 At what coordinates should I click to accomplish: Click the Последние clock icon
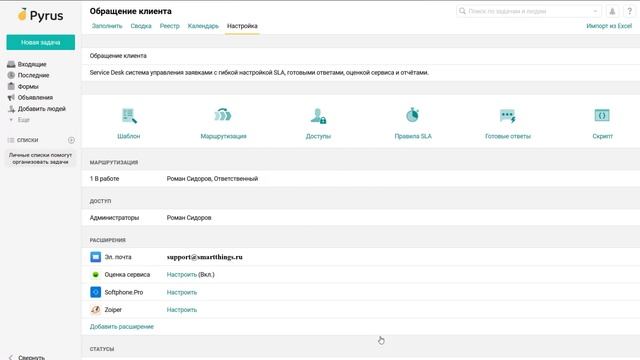(x=11, y=75)
